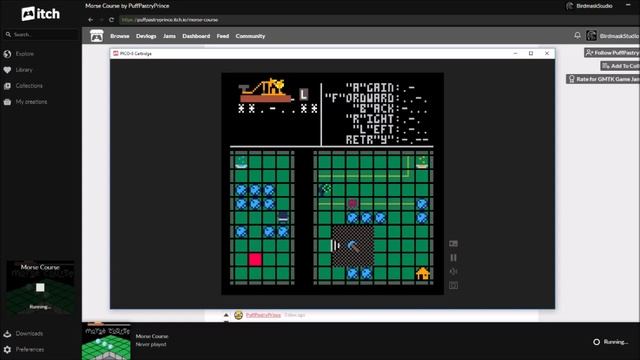Click the Running status indicator at bottom right

(611, 342)
